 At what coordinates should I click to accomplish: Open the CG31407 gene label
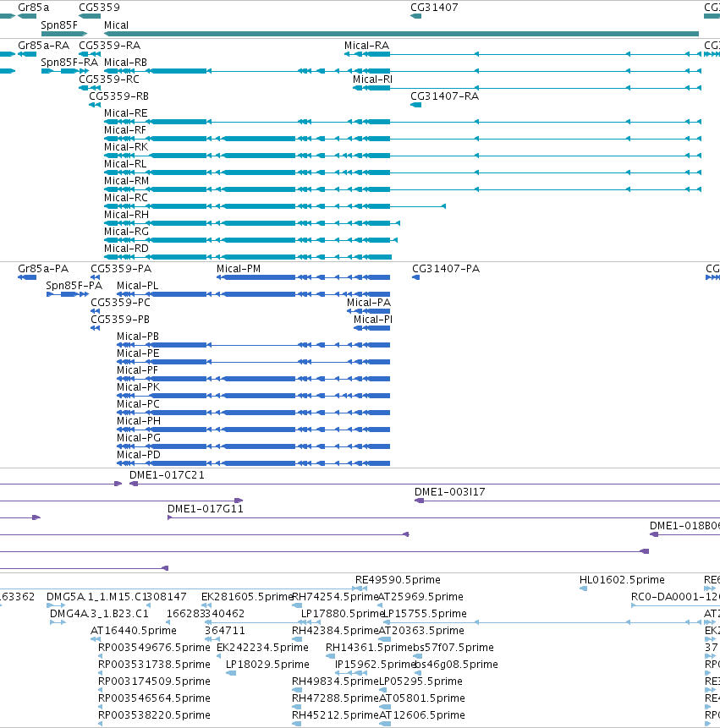click(x=434, y=8)
